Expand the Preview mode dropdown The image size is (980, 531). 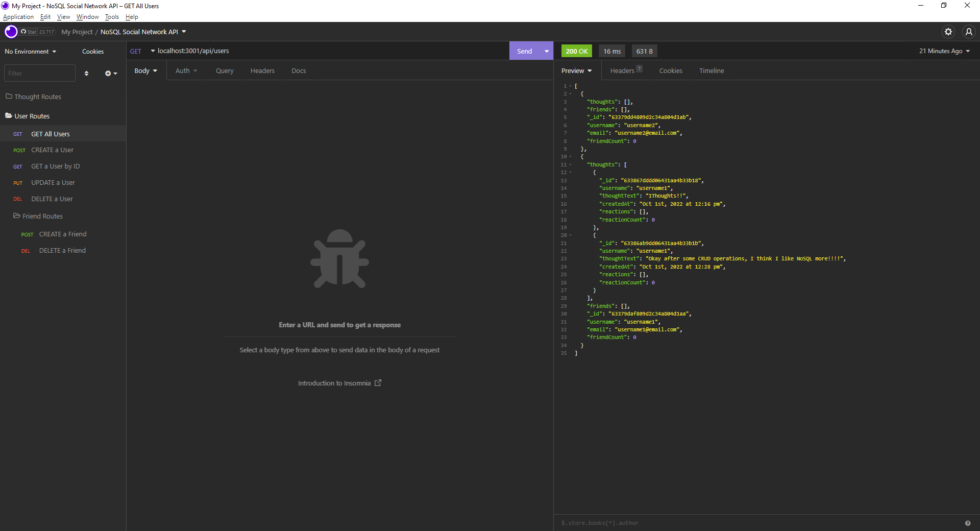(576, 70)
